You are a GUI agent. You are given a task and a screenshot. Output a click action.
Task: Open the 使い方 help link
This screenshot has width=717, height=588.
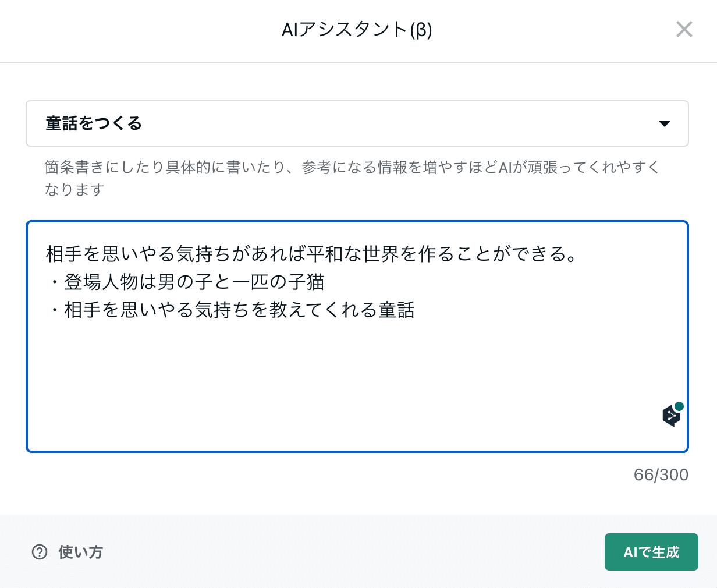tap(80, 552)
